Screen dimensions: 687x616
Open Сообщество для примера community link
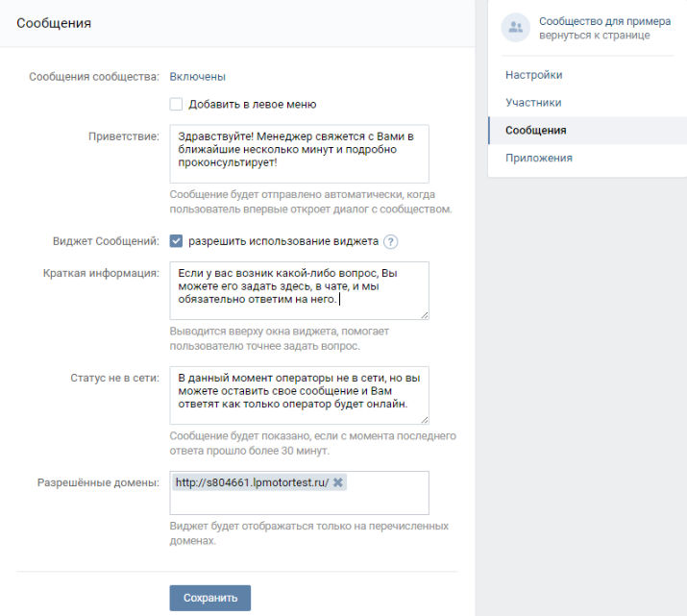pyautogui.click(x=604, y=21)
